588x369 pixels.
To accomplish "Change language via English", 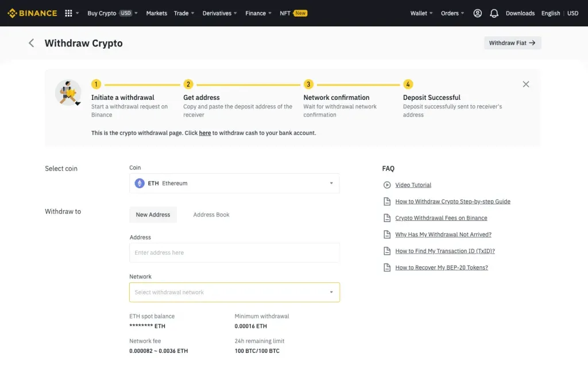I will pyautogui.click(x=551, y=13).
